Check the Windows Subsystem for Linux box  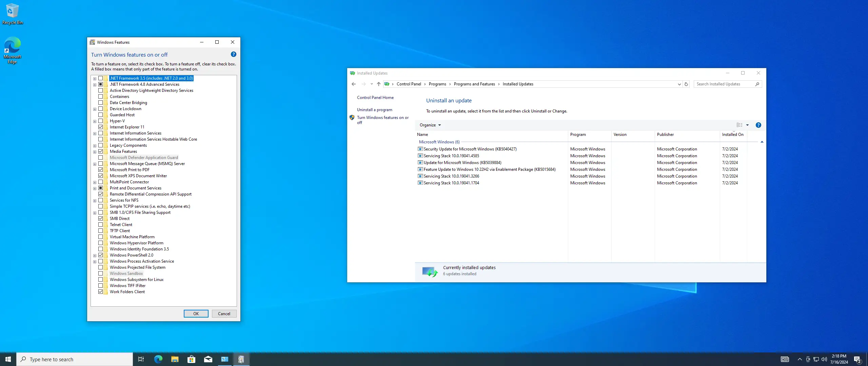pyautogui.click(x=101, y=280)
